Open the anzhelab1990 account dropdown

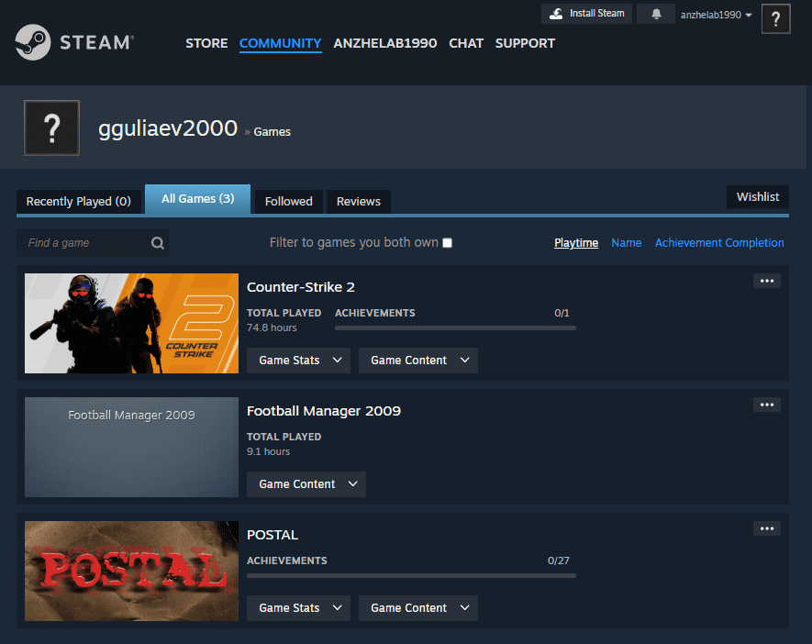[x=716, y=15]
